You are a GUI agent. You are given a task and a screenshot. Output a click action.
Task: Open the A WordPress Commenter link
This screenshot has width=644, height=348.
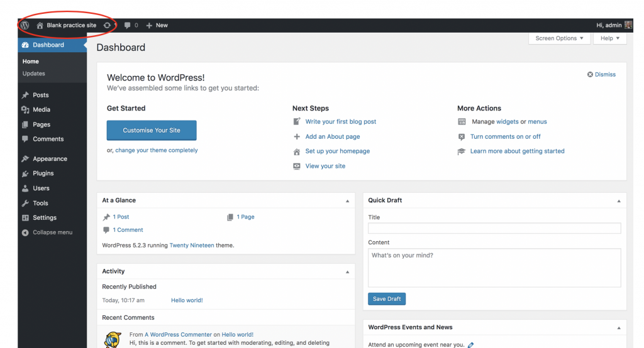178,334
